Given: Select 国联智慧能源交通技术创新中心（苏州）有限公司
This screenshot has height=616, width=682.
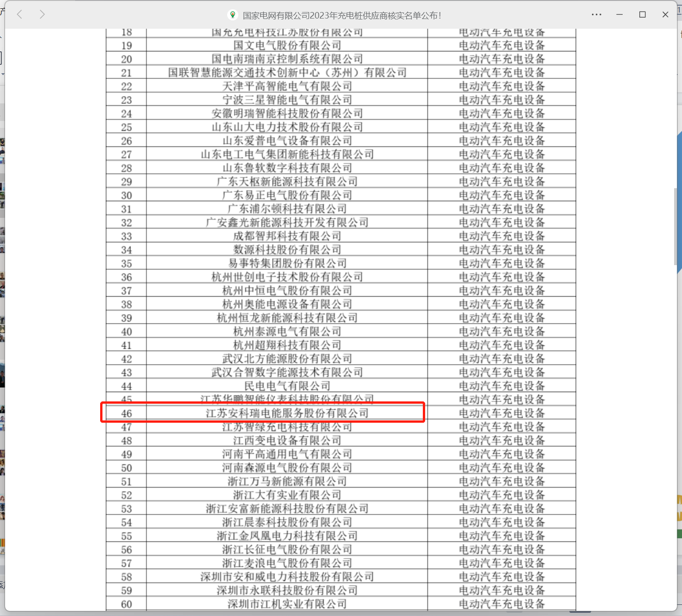Looking at the screenshot, I should coord(287,73).
